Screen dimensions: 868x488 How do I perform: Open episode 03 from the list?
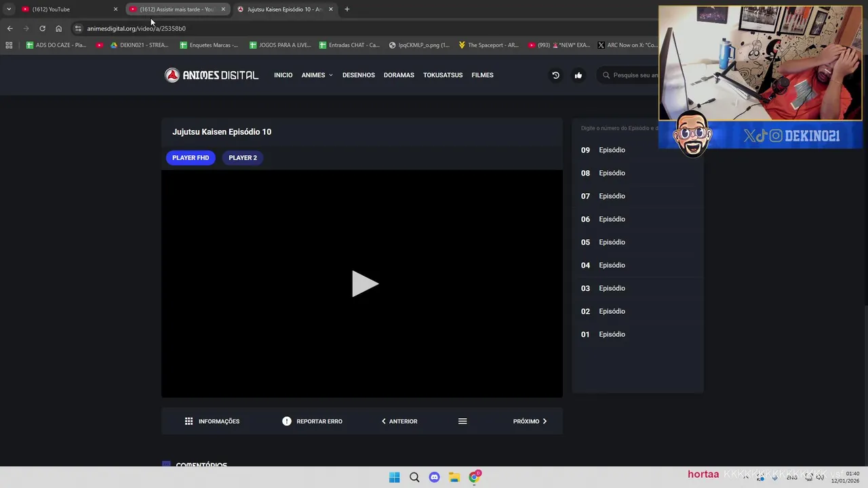coord(637,288)
